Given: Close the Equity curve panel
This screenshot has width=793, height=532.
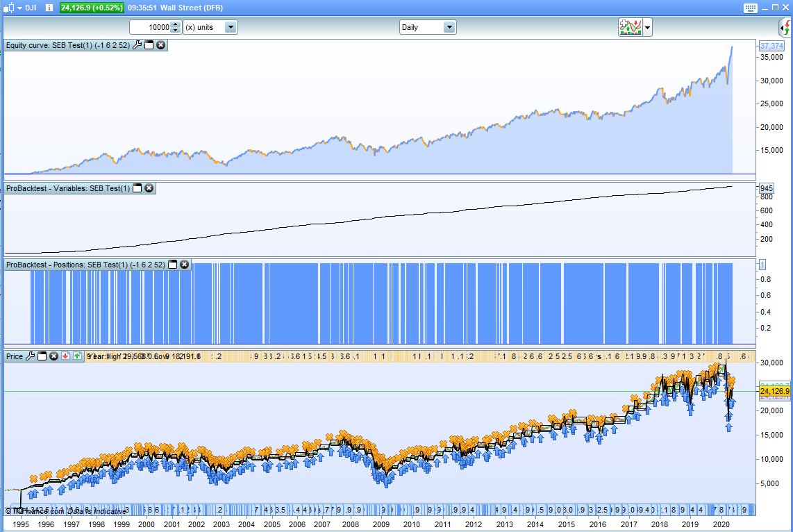Looking at the screenshot, I should pos(161,45).
